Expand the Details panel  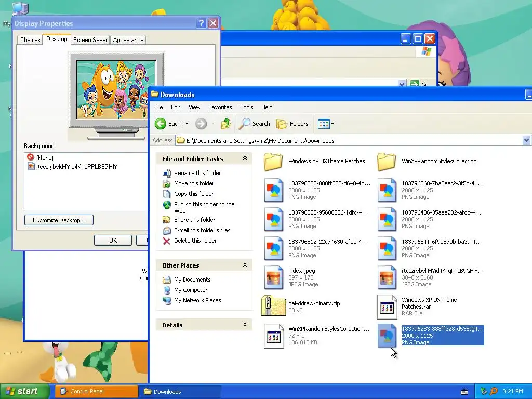click(245, 325)
